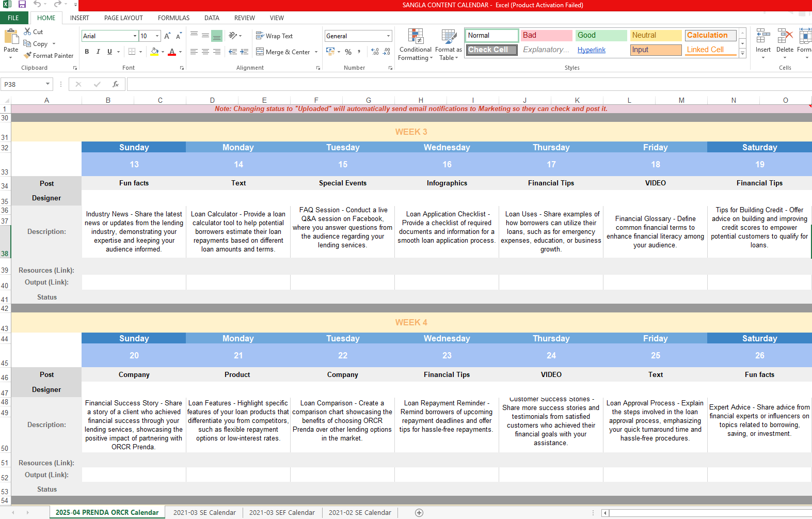
Task: Apply the Hyperlink cell style
Action: 592,50
